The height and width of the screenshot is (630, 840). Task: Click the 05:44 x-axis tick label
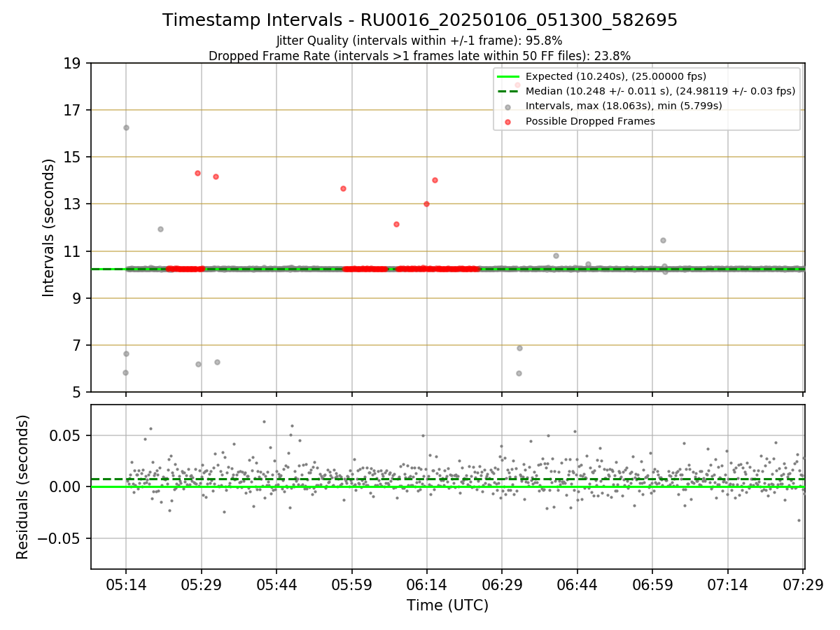point(276,584)
